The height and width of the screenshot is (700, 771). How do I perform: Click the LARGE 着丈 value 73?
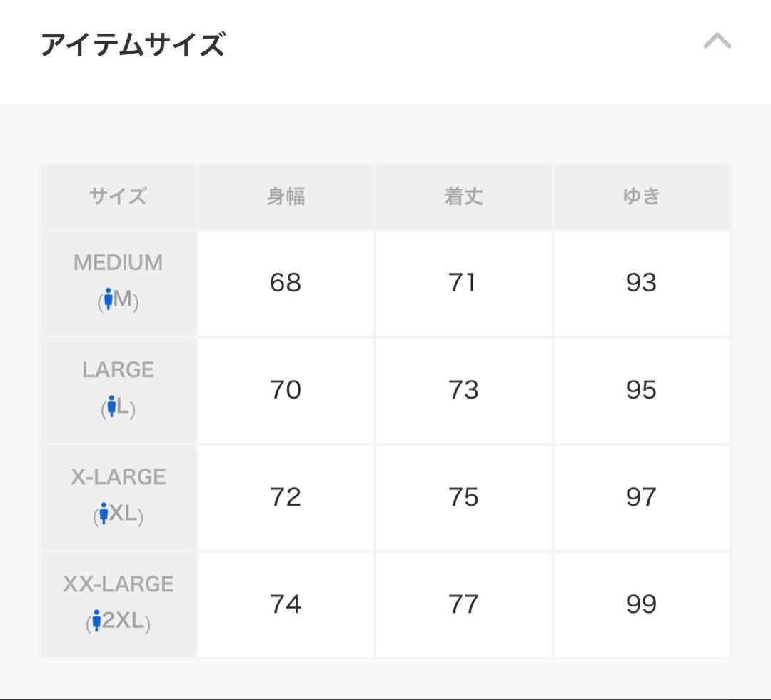pyautogui.click(x=463, y=390)
